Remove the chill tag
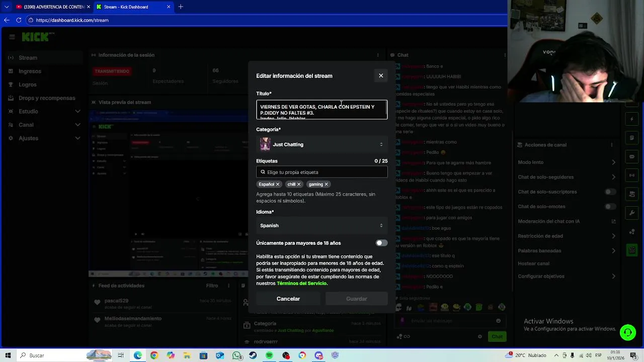This screenshot has width=644, height=362. tap(298, 184)
